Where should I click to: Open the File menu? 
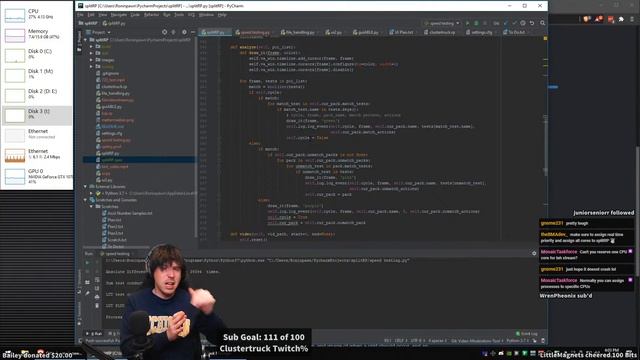80,15
